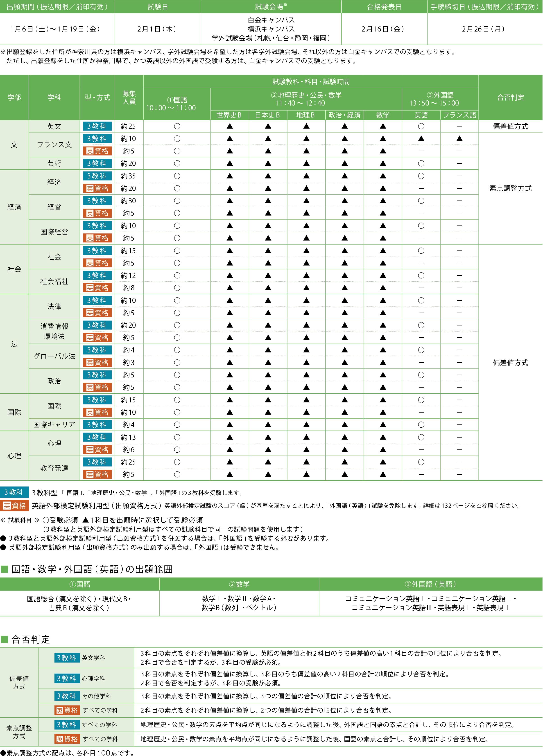Select the 学部 column header
This screenshot has height=756, width=543.
pyautogui.click(x=14, y=97)
